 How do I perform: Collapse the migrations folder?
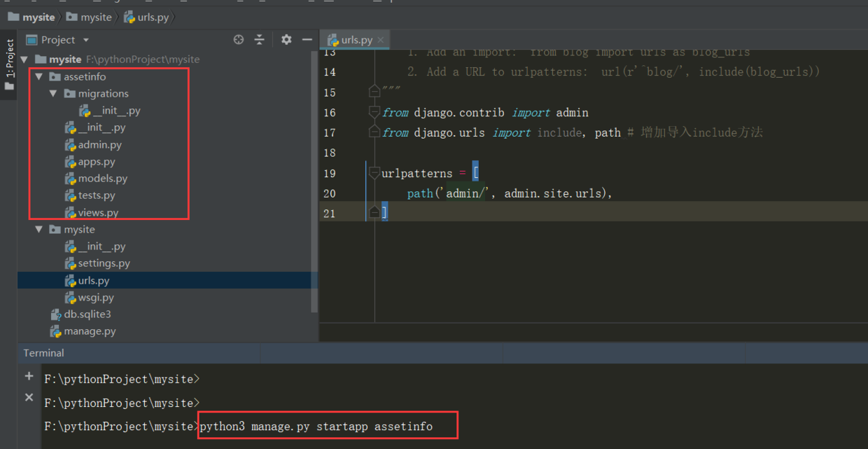[x=53, y=94]
